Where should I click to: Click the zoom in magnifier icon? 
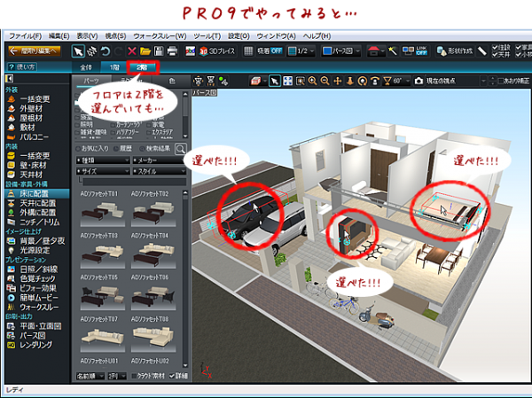click(x=313, y=81)
